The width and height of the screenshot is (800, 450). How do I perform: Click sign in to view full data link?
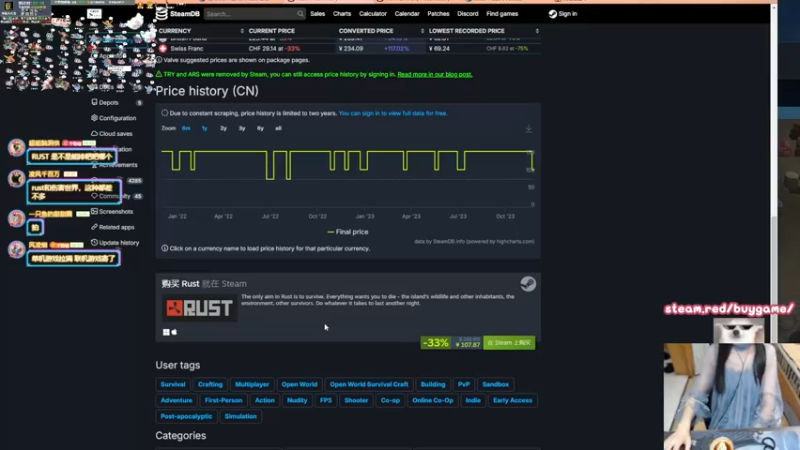pyautogui.click(x=393, y=113)
